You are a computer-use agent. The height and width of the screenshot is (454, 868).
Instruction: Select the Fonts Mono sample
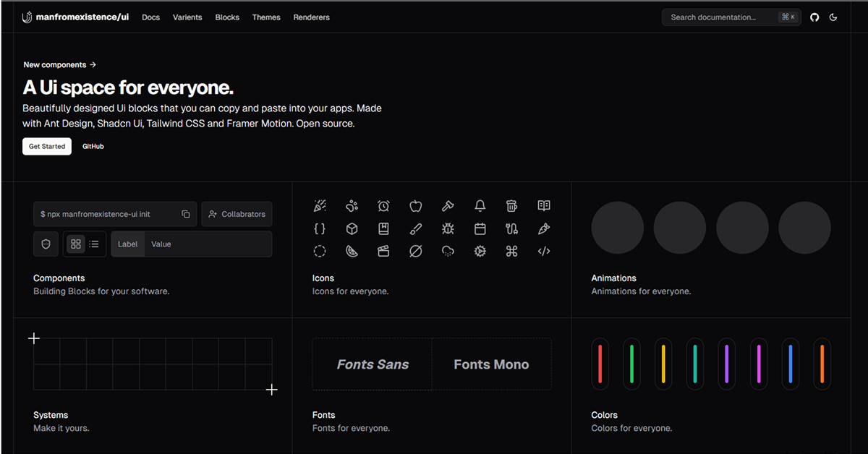[x=491, y=364]
